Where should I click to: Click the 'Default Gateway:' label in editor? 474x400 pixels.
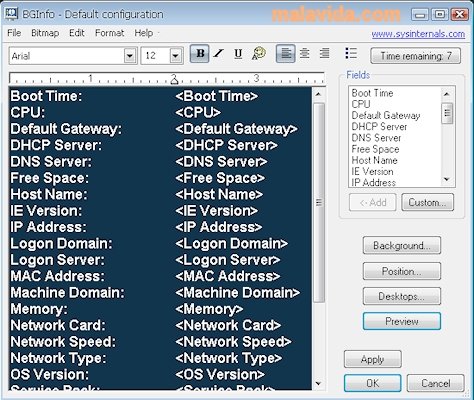tap(66, 129)
